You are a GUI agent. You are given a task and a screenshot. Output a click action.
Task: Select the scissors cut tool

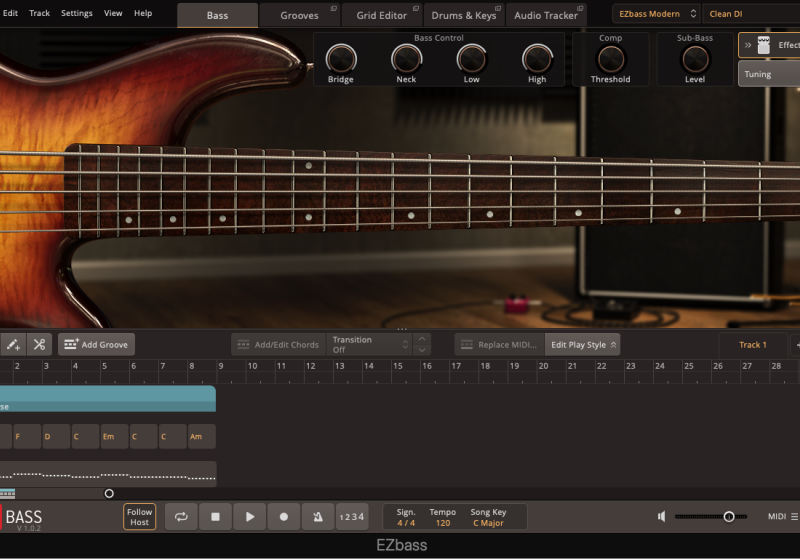tap(39, 345)
